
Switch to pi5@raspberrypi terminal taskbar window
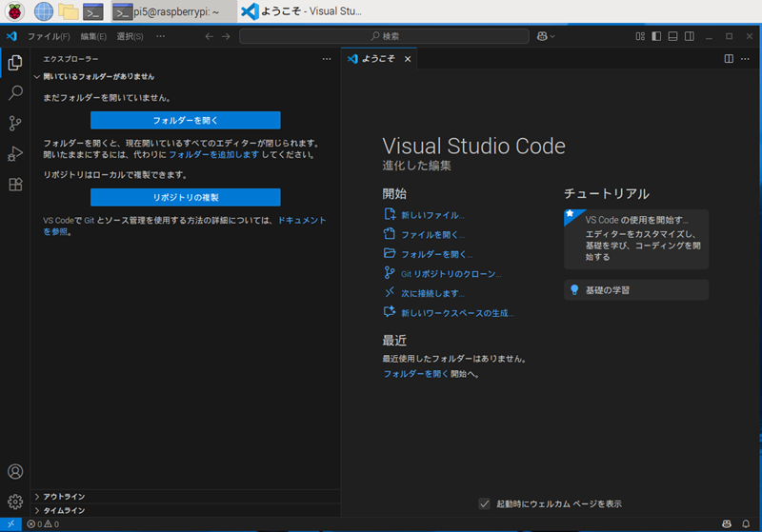(174, 11)
